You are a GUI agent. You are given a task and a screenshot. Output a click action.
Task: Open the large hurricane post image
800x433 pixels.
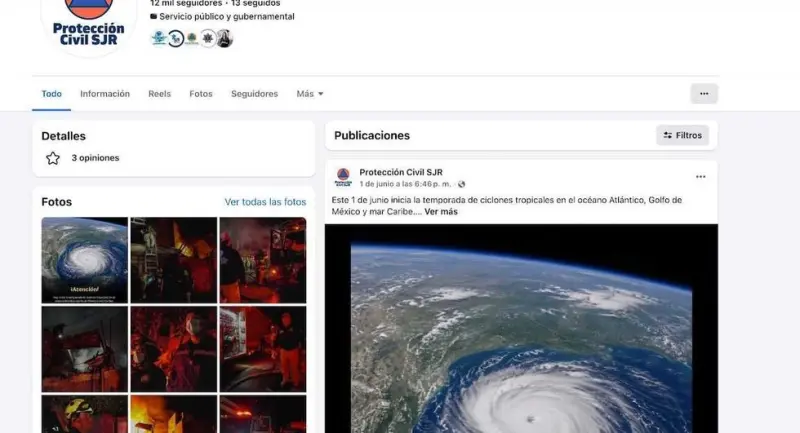521,328
